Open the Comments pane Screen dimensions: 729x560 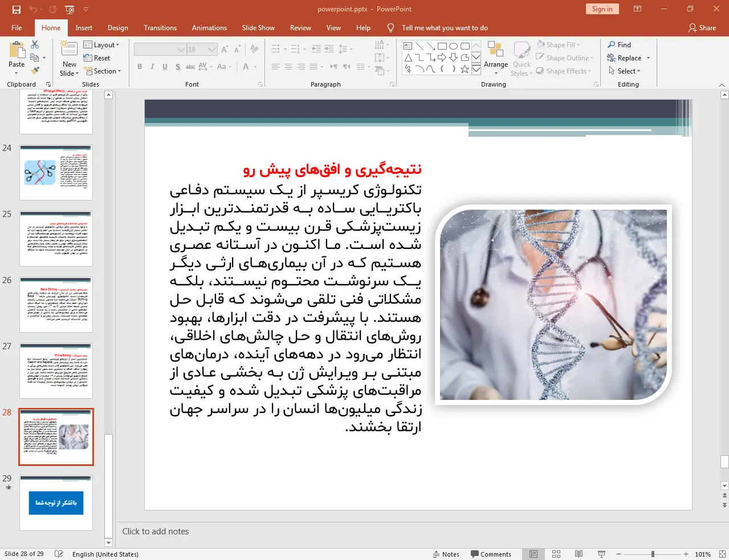(491, 554)
